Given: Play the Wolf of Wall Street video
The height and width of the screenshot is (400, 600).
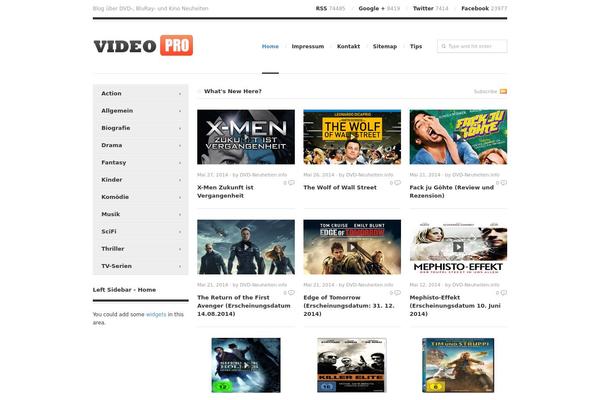Looking at the screenshot, I should click(x=352, y=137).
